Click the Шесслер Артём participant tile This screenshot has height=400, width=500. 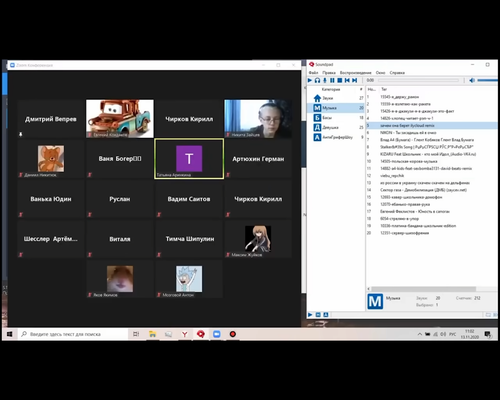[51, 239]
